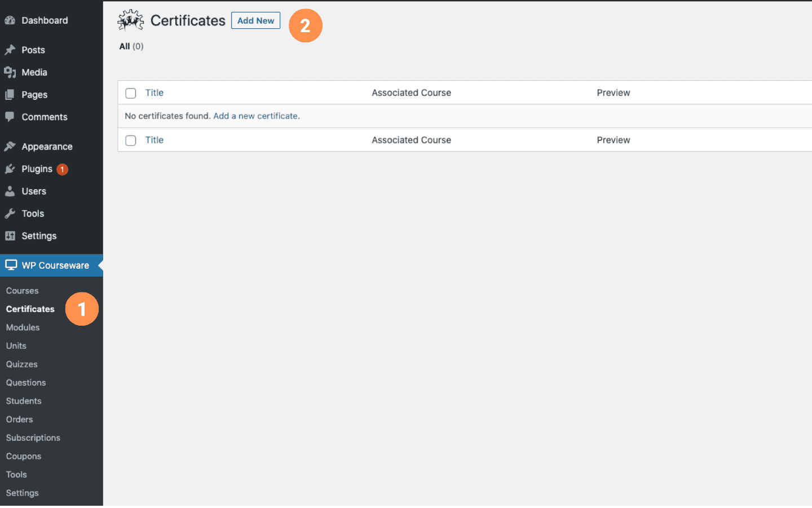Click the Users person icon

10,191
